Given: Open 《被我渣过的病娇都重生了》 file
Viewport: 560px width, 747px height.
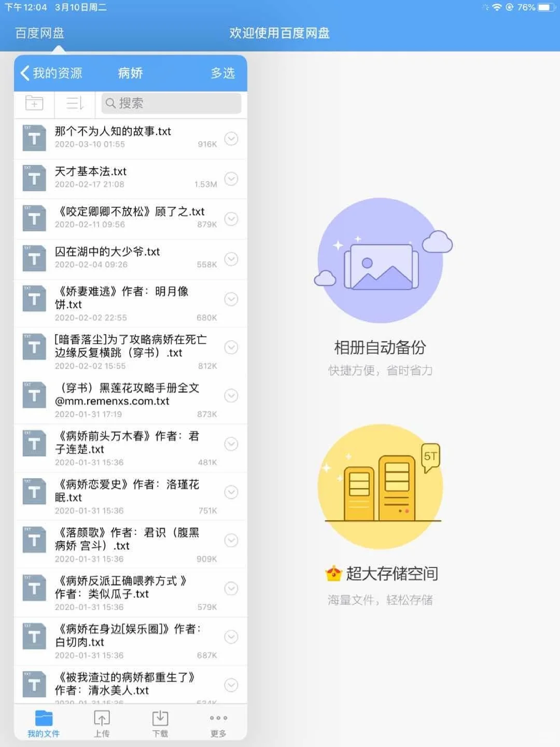Looking at the screenshot, I should [x=131, y=685].
